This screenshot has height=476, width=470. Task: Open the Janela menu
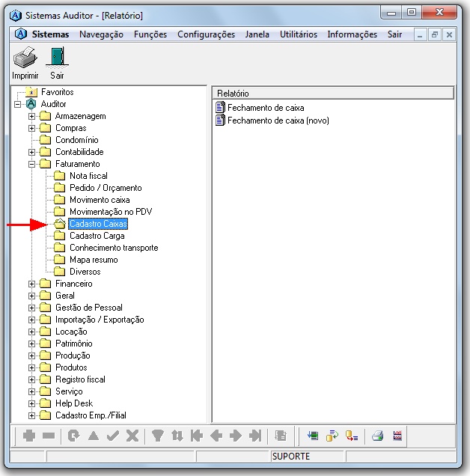click(x=257, y=34)
